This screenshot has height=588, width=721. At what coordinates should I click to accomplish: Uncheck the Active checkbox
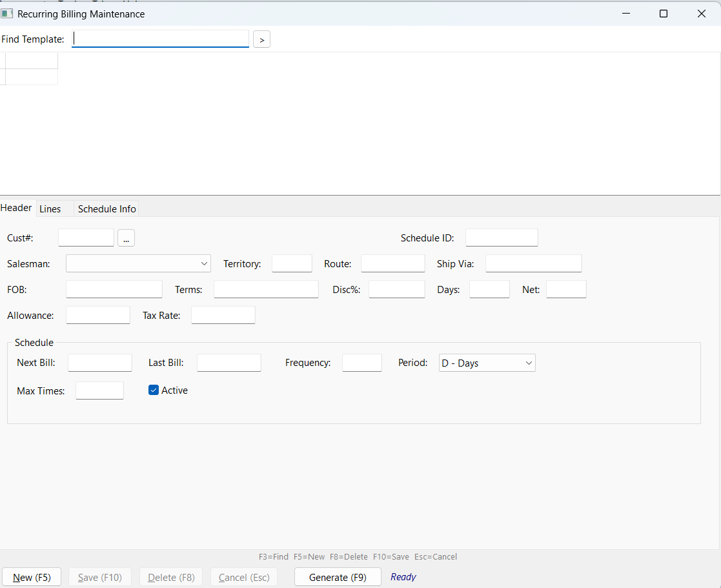click(153, 390)
